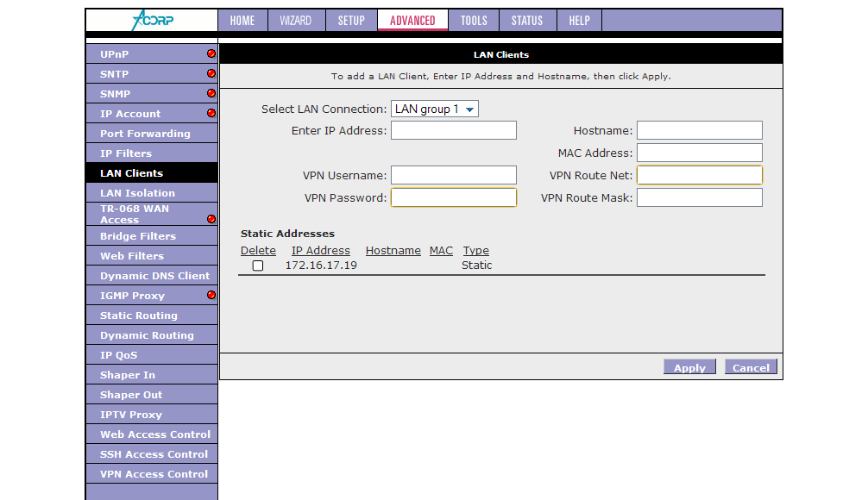Open Port Forwarding in the sidebar

[145, 134]
